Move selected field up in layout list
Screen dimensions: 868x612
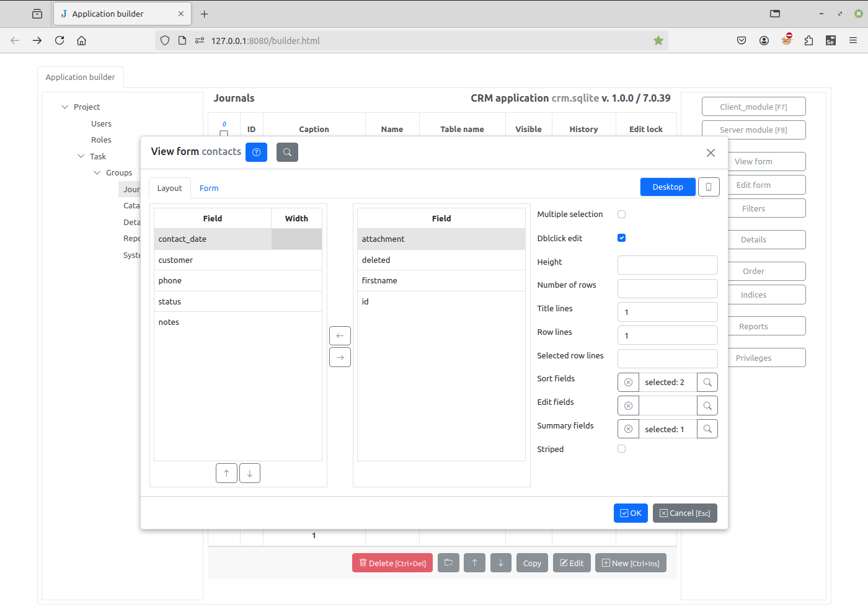pyautogui.click(x=226, y=474)
